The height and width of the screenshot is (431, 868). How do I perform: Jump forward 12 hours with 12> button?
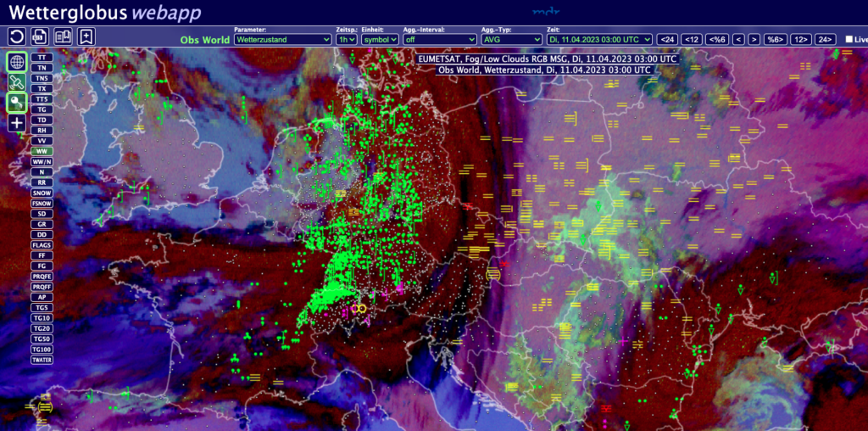(799, 39)
